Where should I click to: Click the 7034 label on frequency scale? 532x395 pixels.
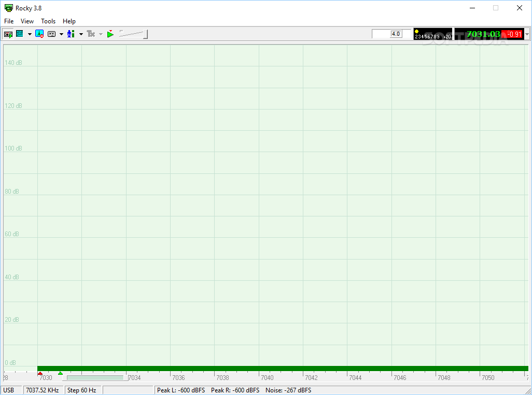pyautogui.click(x=134, y=378)
